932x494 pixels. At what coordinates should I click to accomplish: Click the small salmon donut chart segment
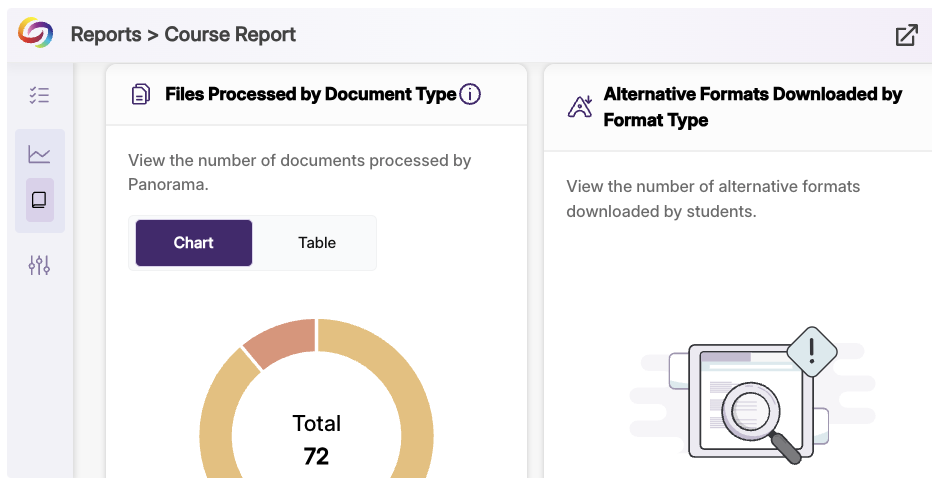(283, 341)
